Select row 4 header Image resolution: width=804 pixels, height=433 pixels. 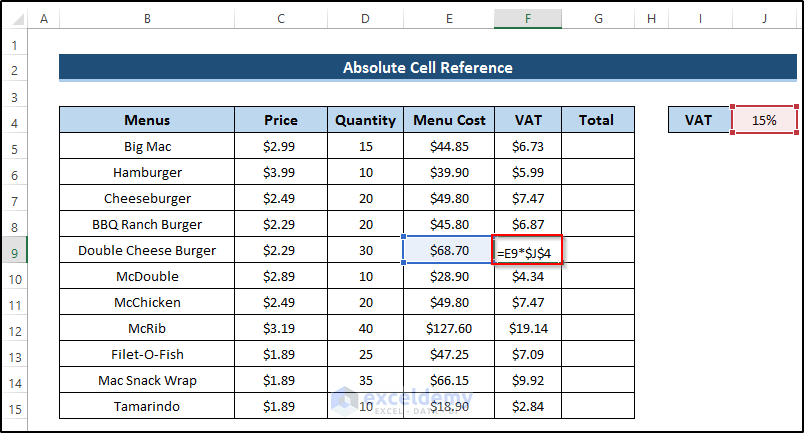(15, 121)
